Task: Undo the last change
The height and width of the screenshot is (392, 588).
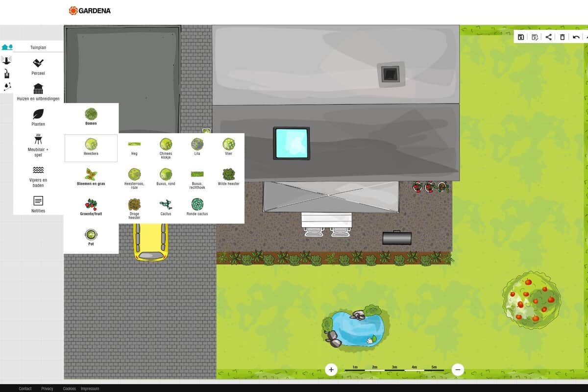Action: click(x=575, y=37)
